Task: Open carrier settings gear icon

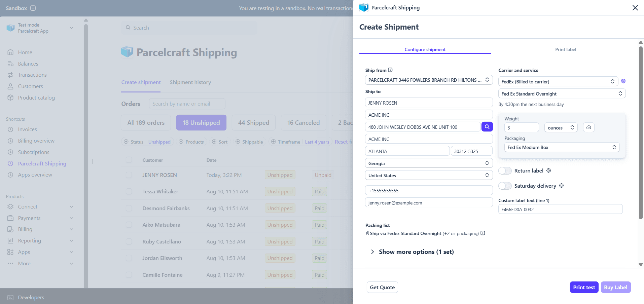Action: tap(623, 81)
